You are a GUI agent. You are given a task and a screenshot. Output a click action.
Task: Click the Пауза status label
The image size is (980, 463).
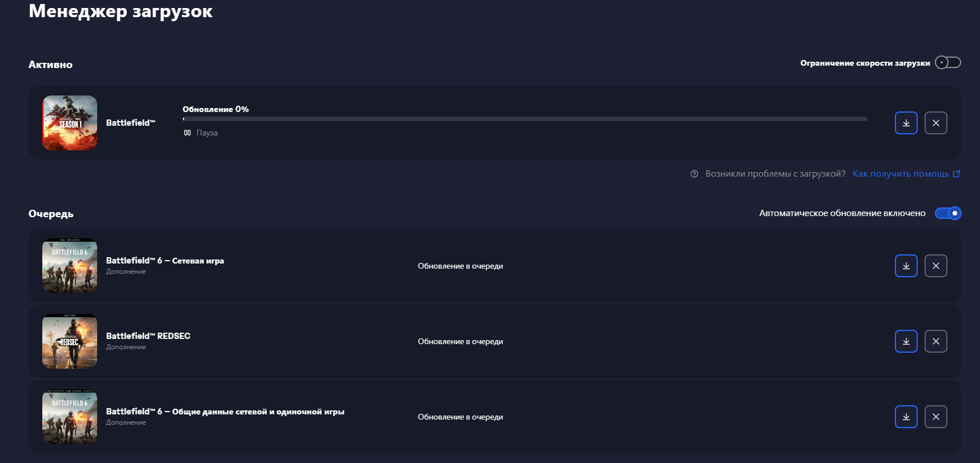coord(207,133)
